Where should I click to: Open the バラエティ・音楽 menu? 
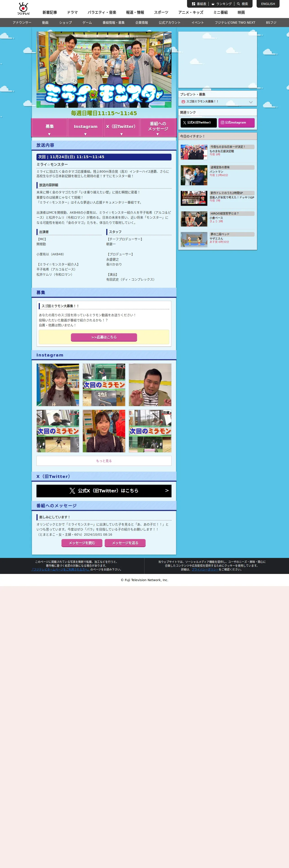pos(102,12)
